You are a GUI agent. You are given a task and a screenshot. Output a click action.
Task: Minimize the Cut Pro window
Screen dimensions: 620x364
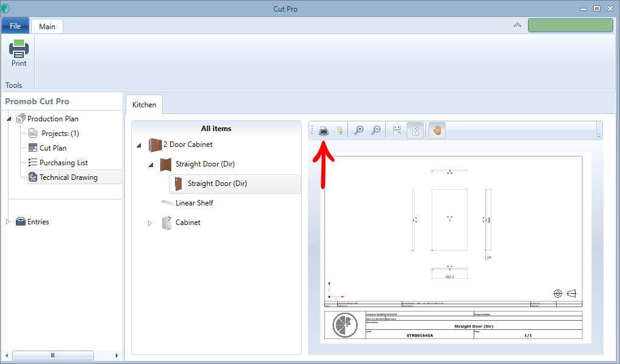[583, 9]
